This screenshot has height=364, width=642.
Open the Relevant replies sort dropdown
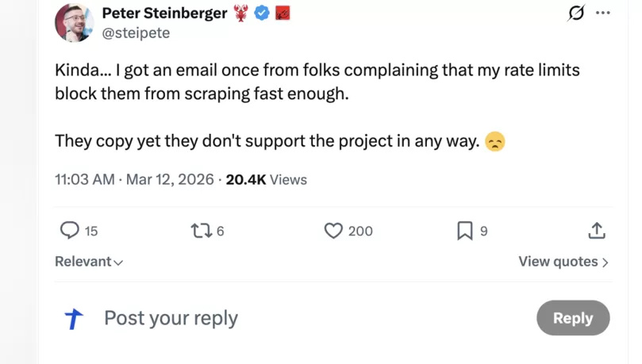pos(89,262)
